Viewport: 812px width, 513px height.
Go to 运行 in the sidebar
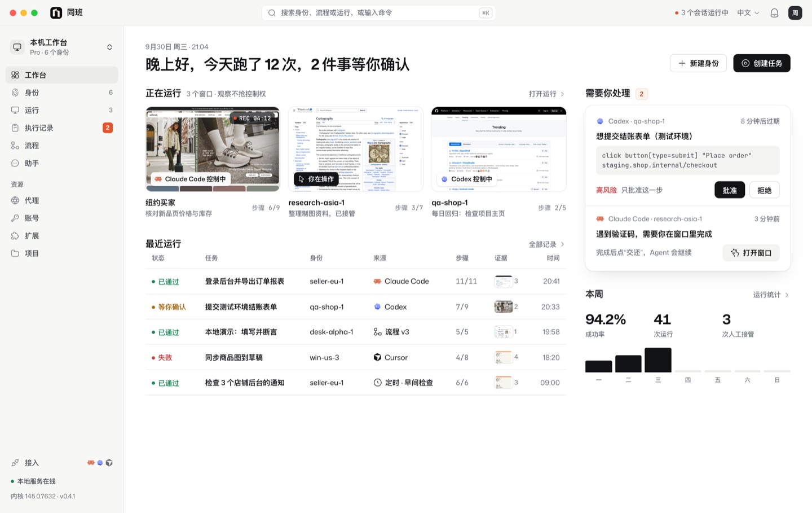coord(61,110)
